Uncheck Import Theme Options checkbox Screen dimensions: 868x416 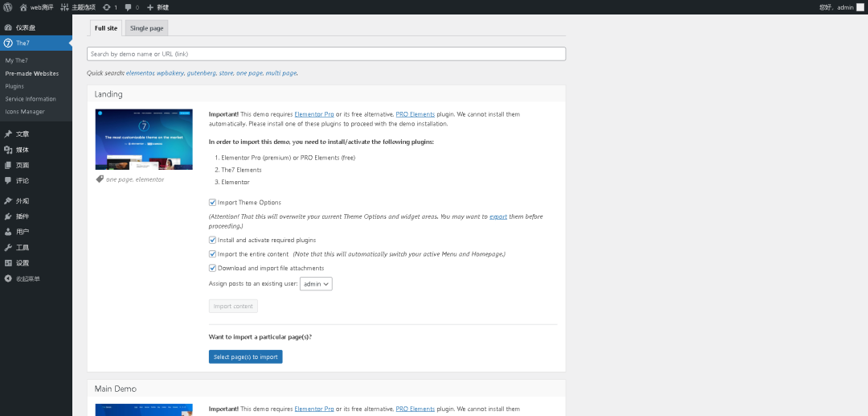tap(212, 203)
